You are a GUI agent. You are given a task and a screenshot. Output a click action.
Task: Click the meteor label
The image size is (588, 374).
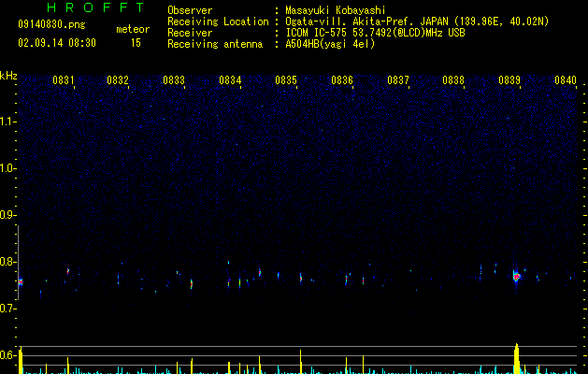click(x=133, y=29)
